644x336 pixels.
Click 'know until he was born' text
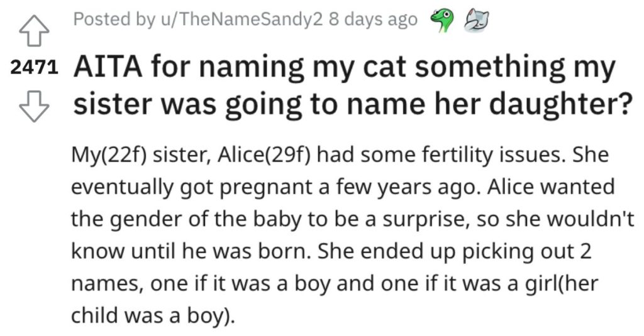pyautogui.click(x=191, y=251)
